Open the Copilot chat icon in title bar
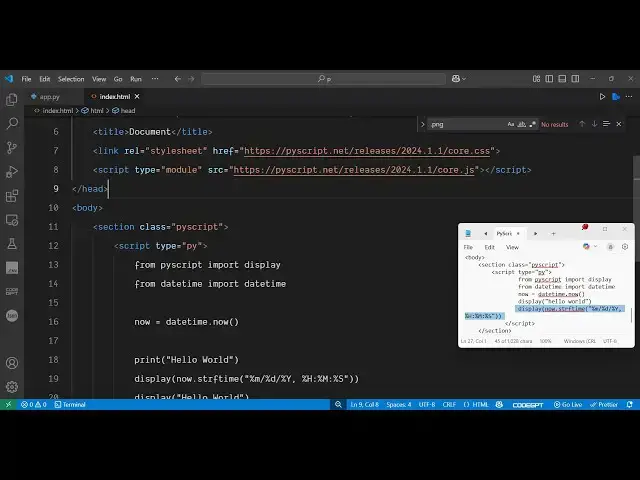 tap(456, 78)
